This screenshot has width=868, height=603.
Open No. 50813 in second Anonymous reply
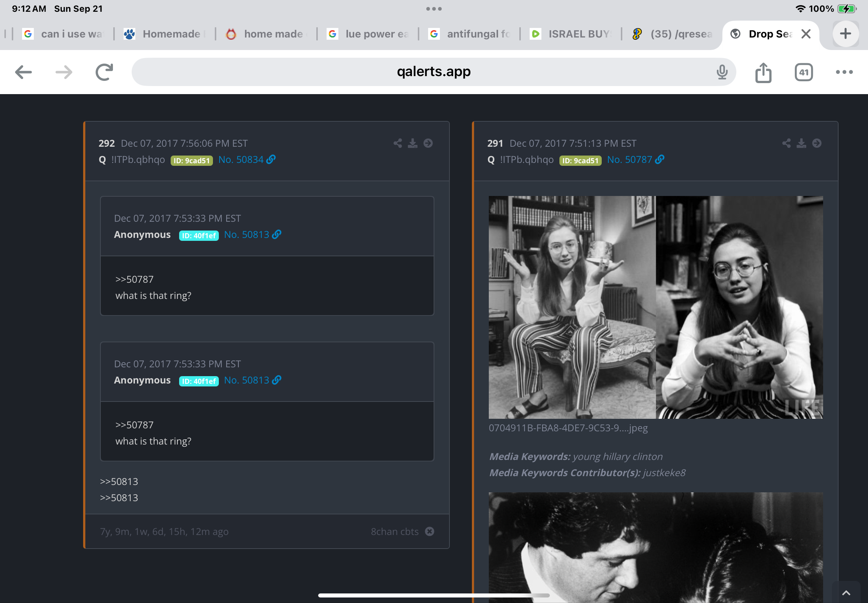[x=246, y=380]
